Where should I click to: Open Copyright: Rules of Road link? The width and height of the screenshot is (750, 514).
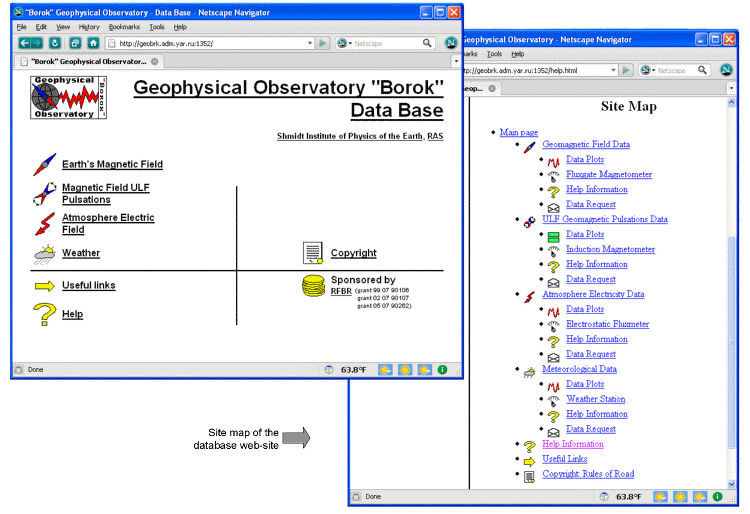[588, 474]
